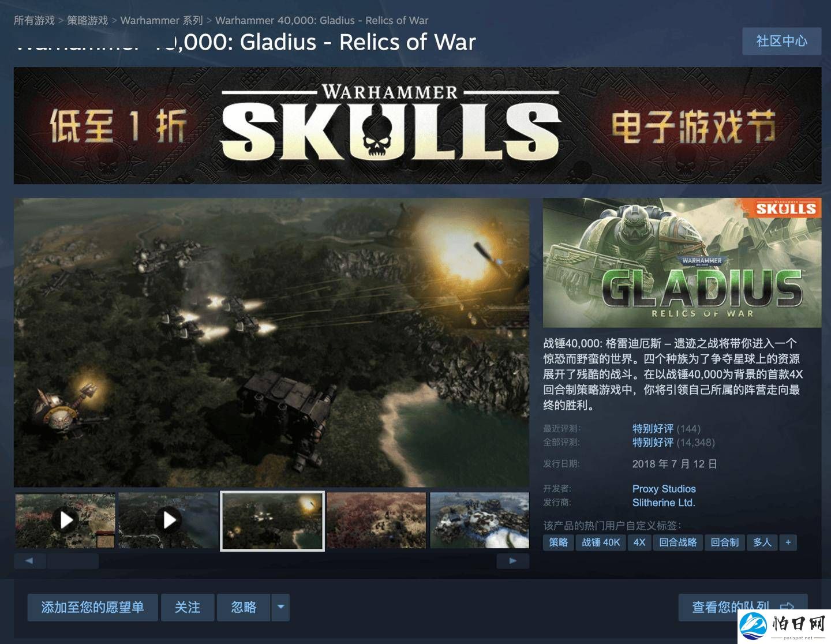Open the developer link Proxy Studios

(664, 489)
